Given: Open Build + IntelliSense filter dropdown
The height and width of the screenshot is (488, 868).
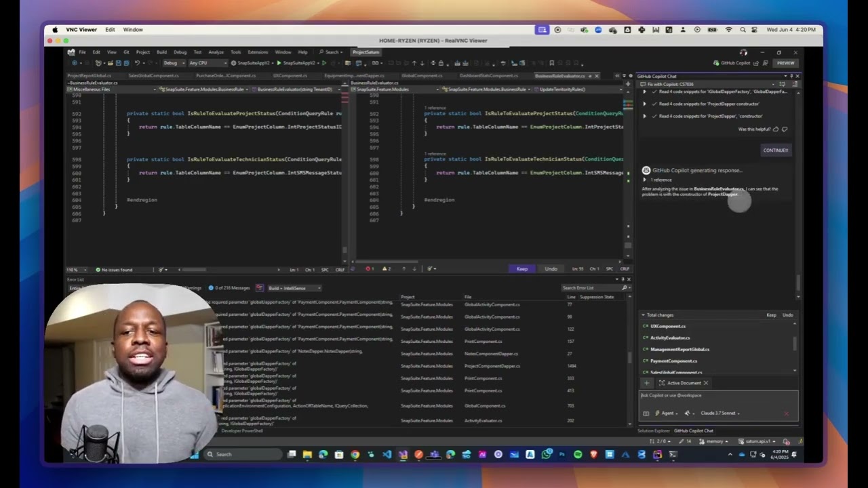Looking at the screenshot, I should point(295,288).
